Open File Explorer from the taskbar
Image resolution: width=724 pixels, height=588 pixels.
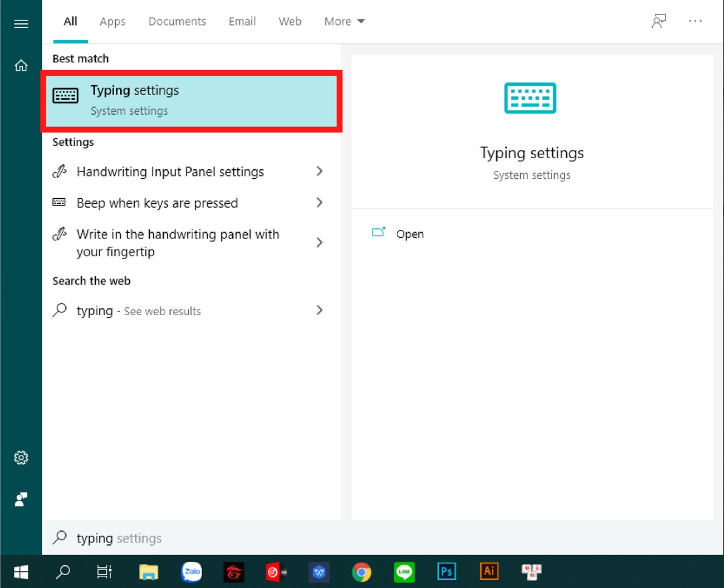point(148,572)
